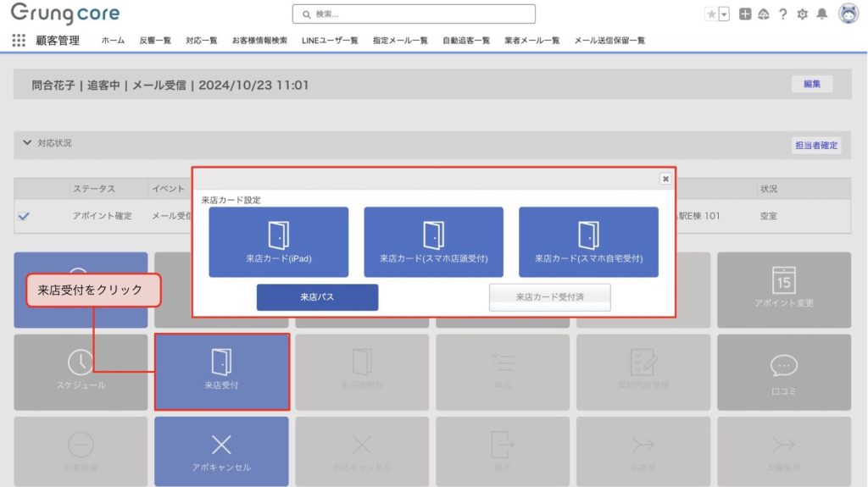Open the スケジュール clock tile
Image resolution: width=868 pixels, height=487 pixels.
(81, 370)
